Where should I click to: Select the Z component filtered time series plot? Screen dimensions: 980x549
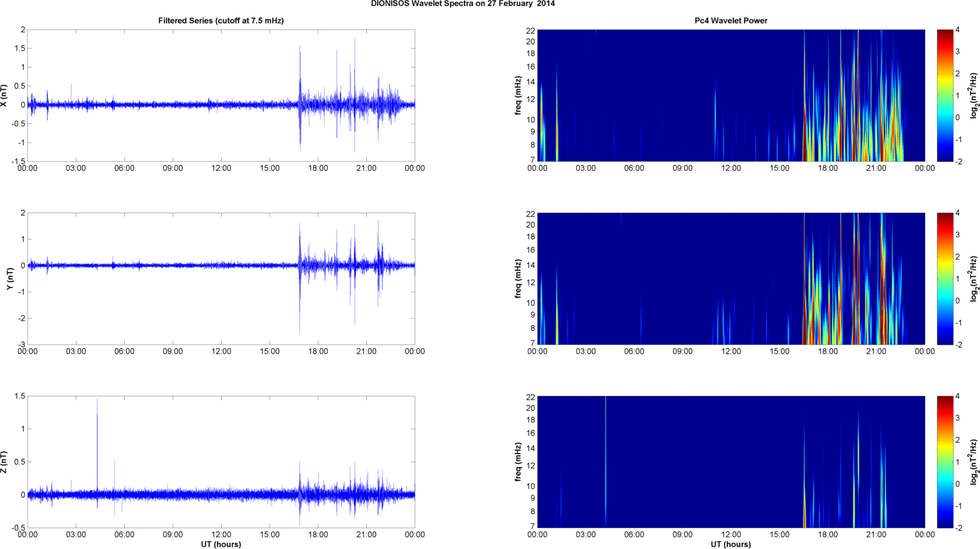221,462
